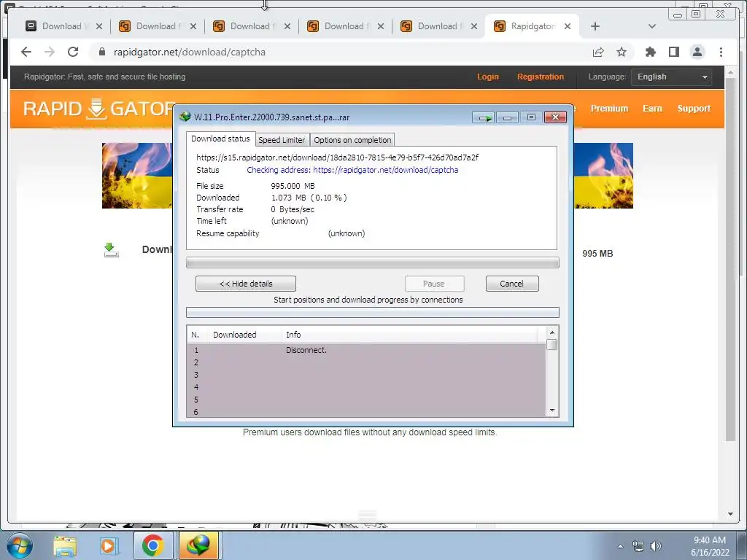This screenshot has height=560, width=747.
Task: Click the site lock icon in address bar
Action: point(102,52)
